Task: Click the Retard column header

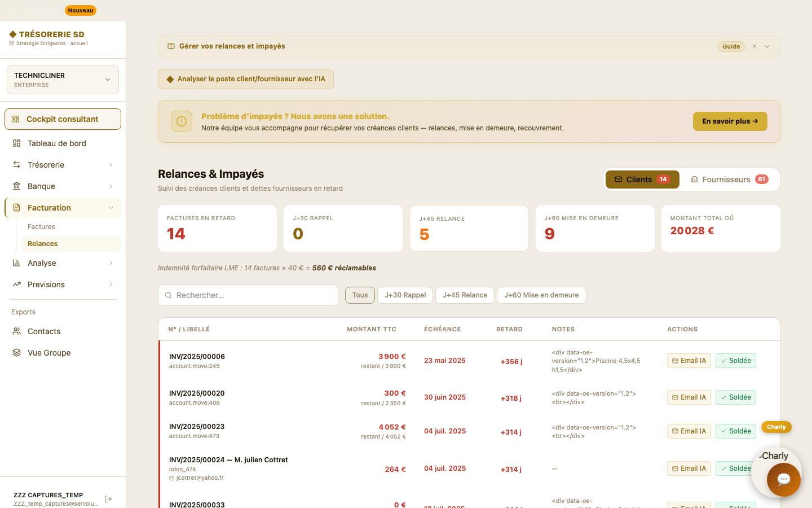Action: point(509,329)
